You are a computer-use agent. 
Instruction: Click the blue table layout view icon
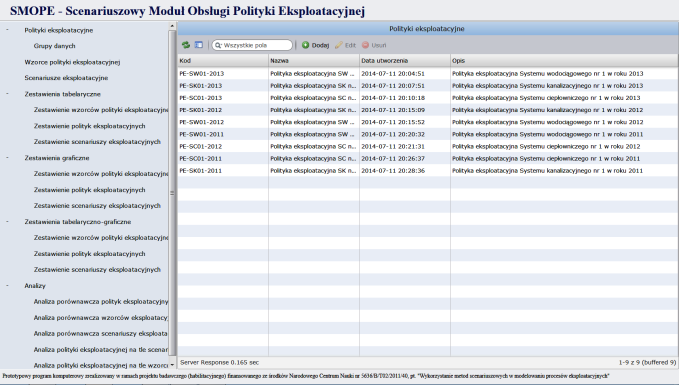pos(199,45)
